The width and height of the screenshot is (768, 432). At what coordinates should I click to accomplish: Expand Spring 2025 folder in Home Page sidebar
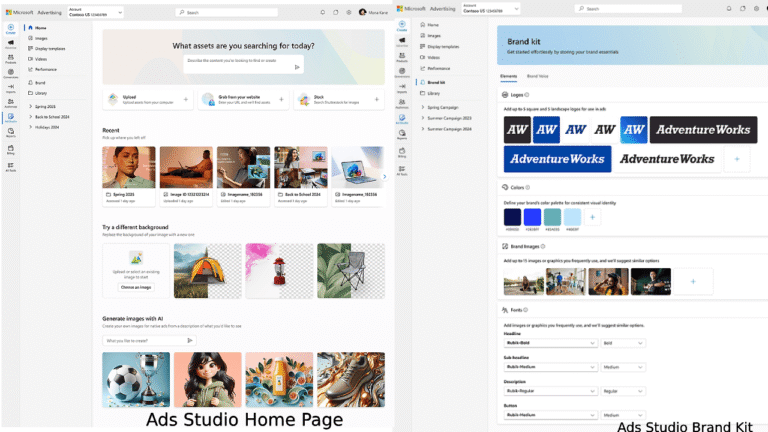click(30, 106)
